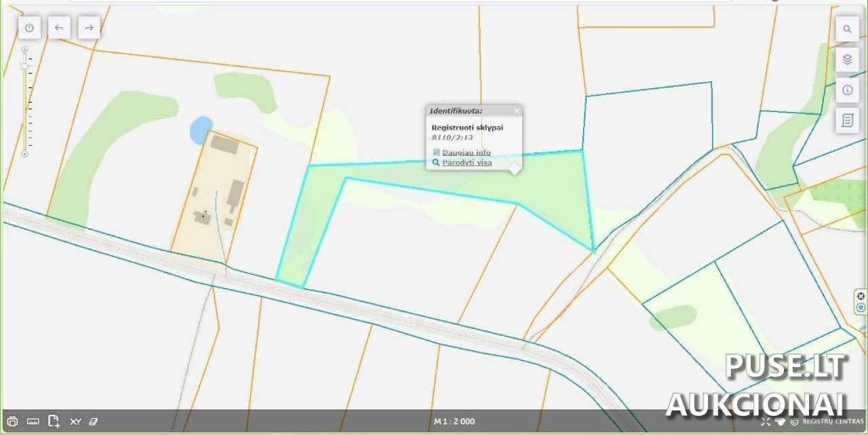Go forward to next map view
868x435 pixels.
89,28
